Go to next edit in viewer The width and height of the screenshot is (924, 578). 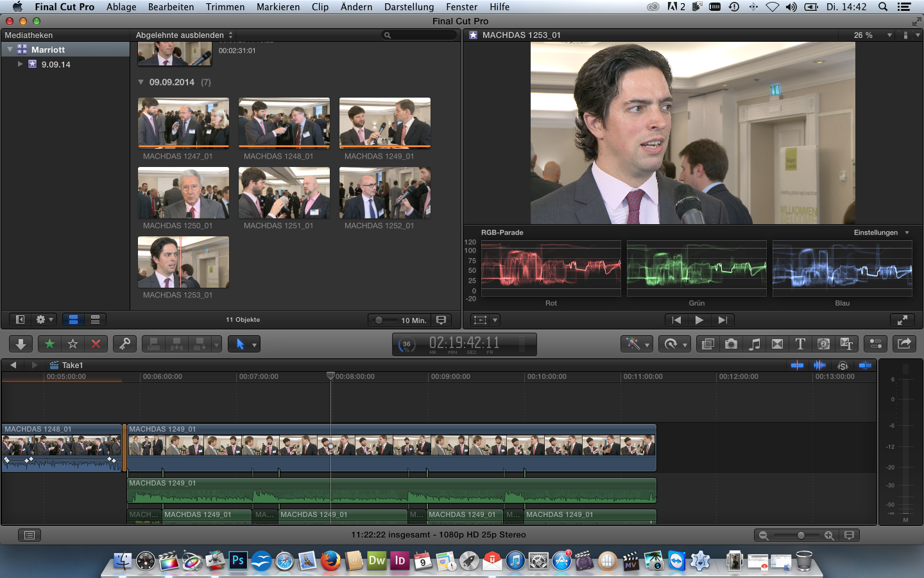(723, 320)
